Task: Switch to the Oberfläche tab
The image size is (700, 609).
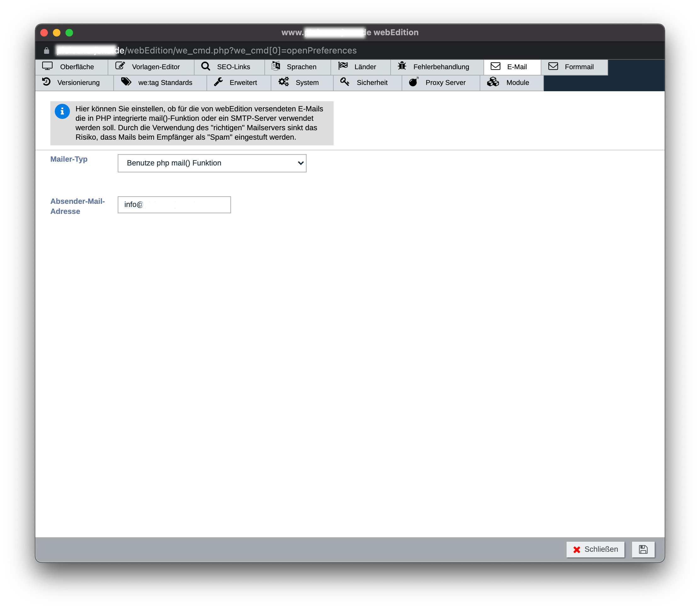Action: 71,67
